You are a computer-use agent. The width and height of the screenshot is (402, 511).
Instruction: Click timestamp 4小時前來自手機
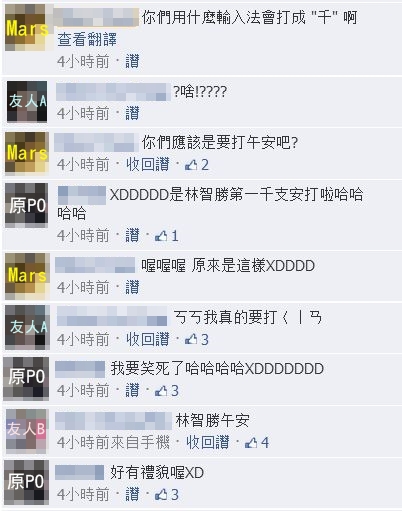pos(113,443)
